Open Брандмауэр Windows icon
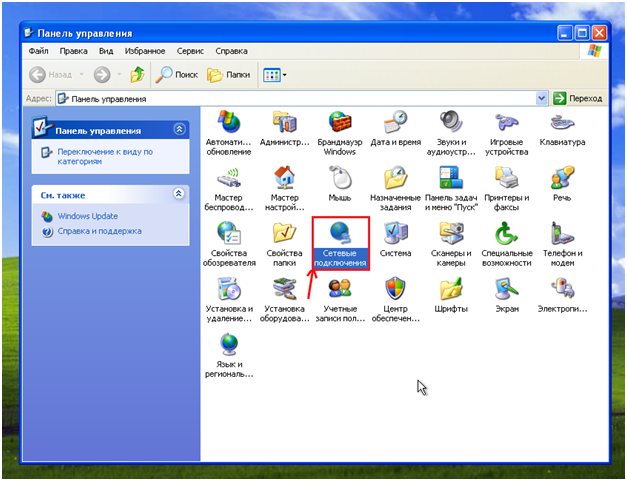 click(x=339, y=133)
